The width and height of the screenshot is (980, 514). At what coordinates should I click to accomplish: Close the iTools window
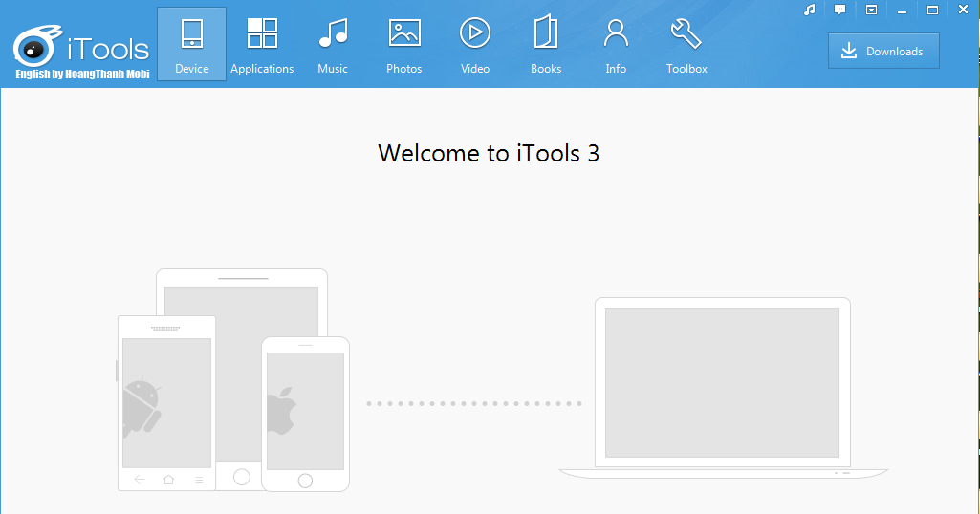point(963,10)
